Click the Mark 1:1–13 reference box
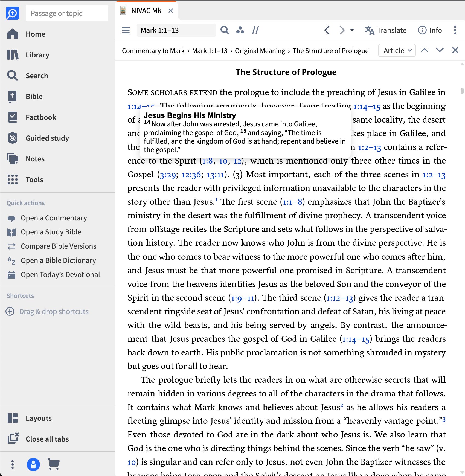Viewport: 465px width, 476px height. 176,30
